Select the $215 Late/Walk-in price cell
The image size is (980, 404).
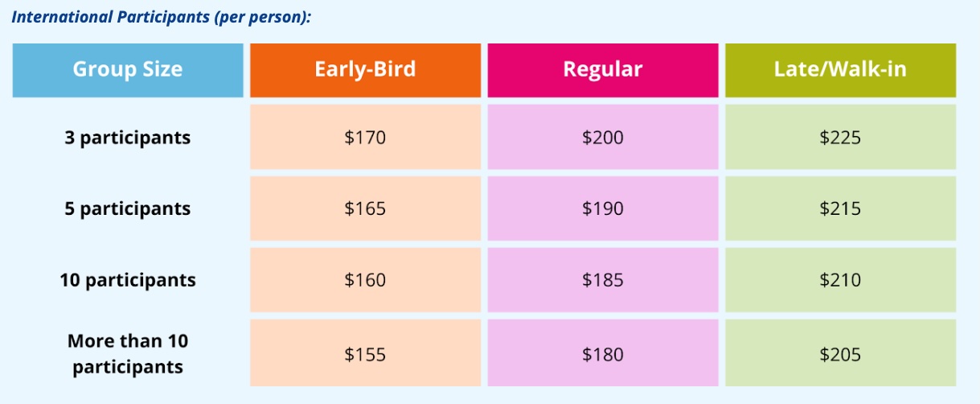(x=840, y=208)
